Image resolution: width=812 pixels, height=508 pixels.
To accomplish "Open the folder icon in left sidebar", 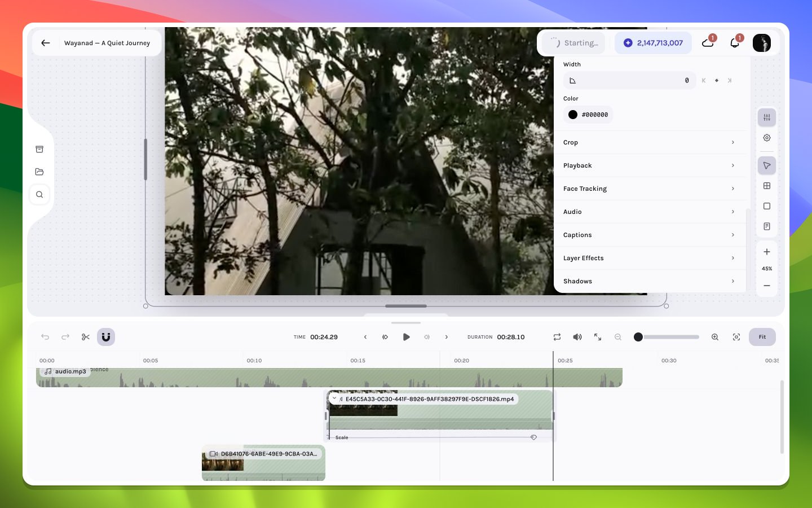I will [39, 172].
